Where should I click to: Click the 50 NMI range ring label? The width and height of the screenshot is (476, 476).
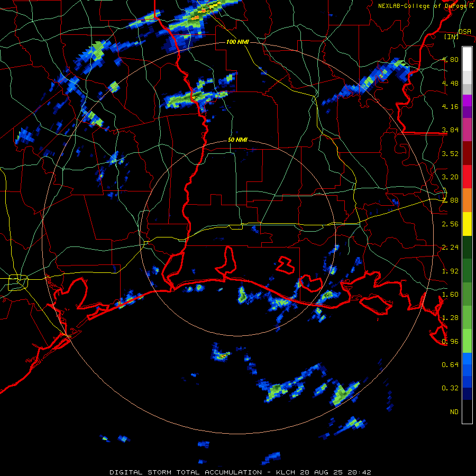click(237, 140)
